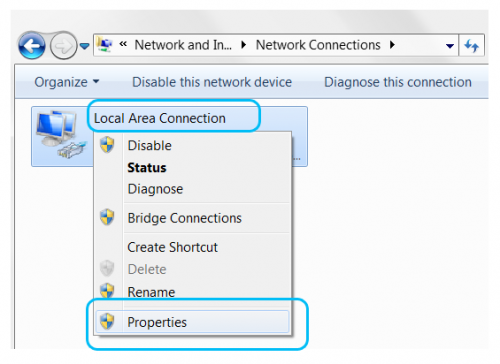Open the Organize menu
This screenshot has width=500, height=364.
(x=67, y=82)
